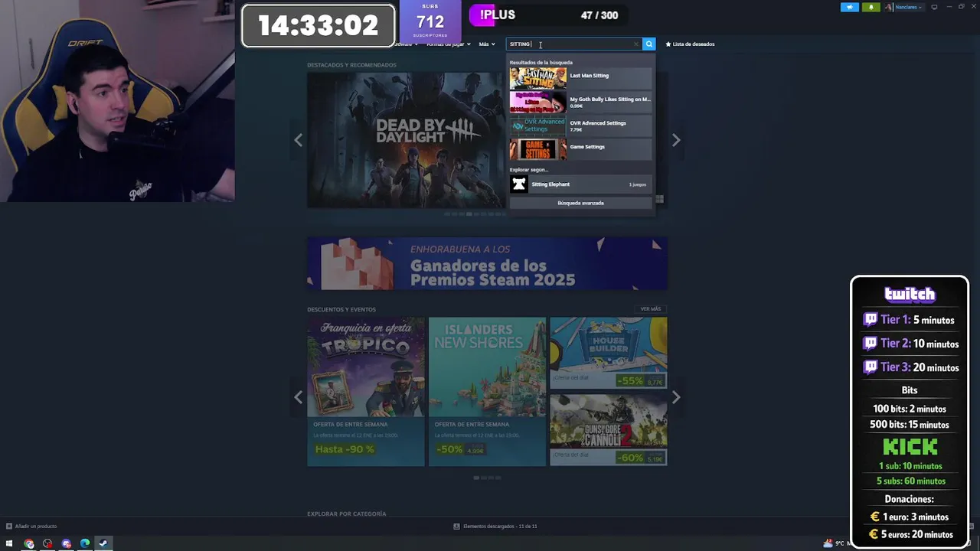Open OVR Advanced Settings thumbnail

click(x=538, y=126)
